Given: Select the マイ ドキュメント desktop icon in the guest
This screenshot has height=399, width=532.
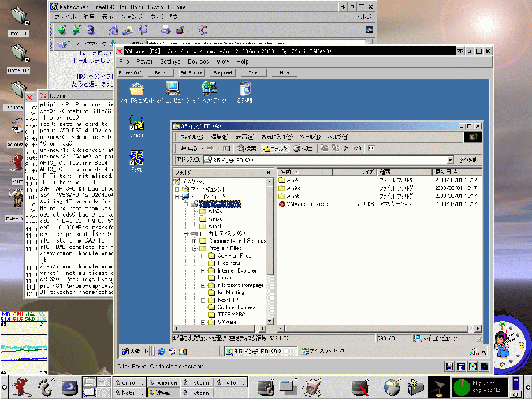Looking at the screenshot, I should click(137, 92).
